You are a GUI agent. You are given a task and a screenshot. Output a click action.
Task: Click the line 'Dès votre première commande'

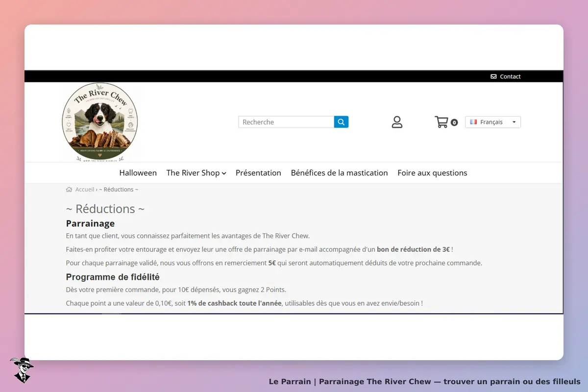pos(176,290)
